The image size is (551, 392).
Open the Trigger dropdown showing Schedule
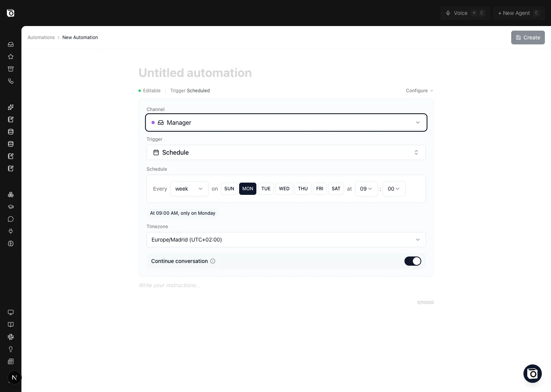[286, 152]
